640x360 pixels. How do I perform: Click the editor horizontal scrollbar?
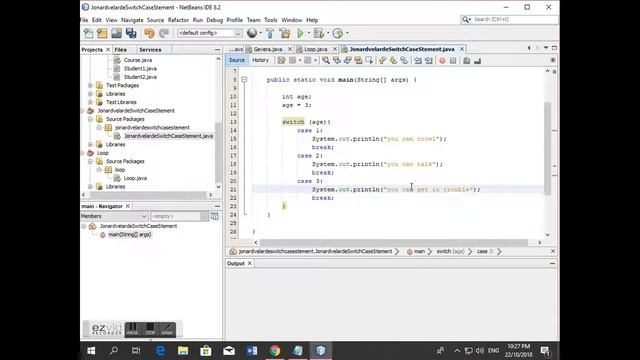click(x=394, y=242)
